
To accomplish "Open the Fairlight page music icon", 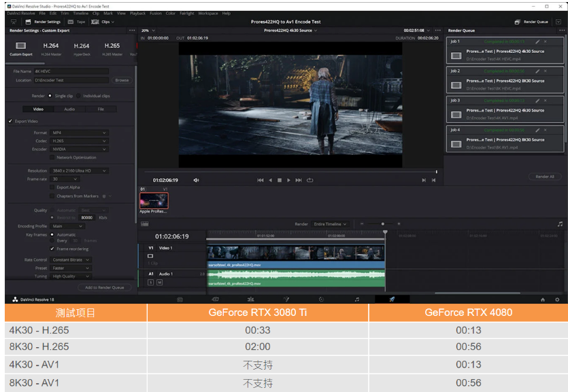I will [357, 300].
